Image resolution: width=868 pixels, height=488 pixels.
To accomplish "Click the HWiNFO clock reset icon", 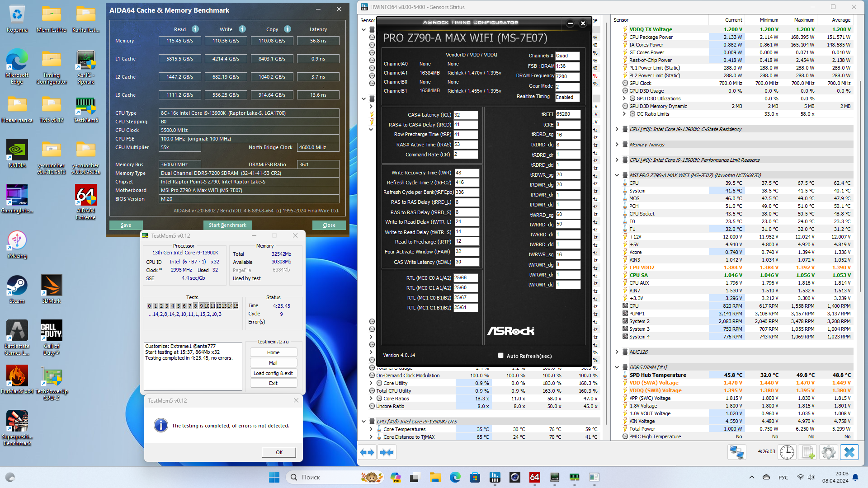I will (787, 452).
